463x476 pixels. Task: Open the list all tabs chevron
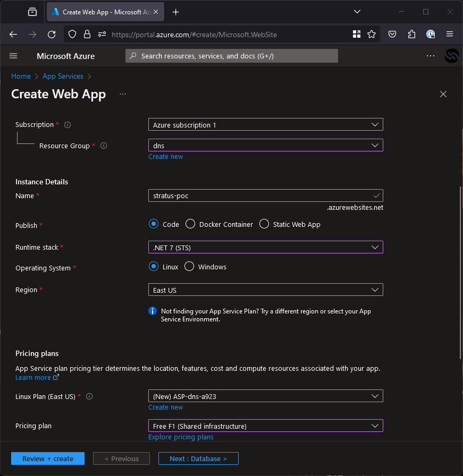(x=357, y=12)
